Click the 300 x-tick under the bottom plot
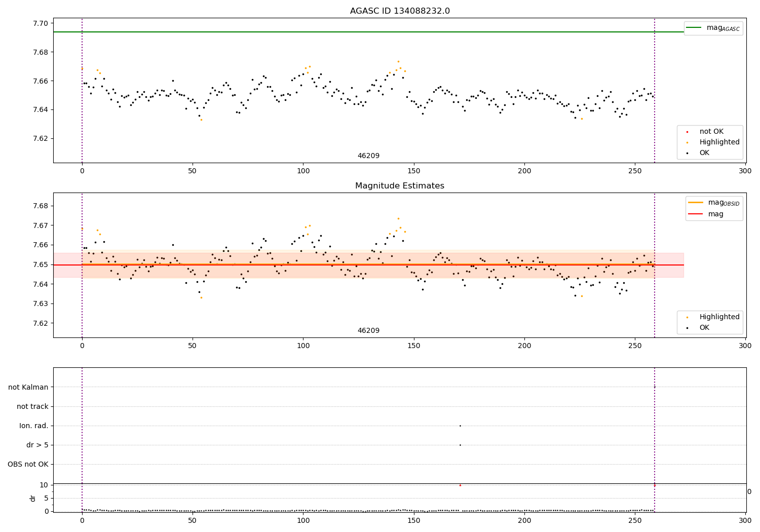This screenshot has height=532, width=760. click(x=745, y=521)
